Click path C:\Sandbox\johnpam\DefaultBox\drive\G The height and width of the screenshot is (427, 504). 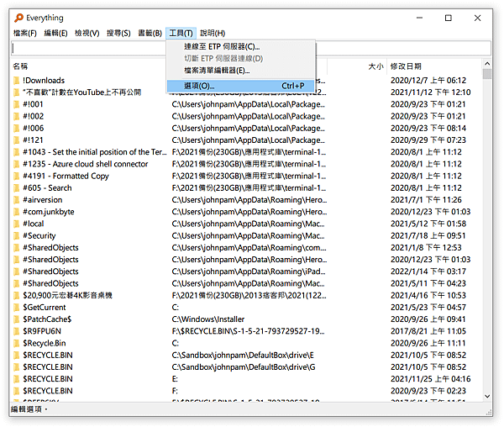coord(244,366)
